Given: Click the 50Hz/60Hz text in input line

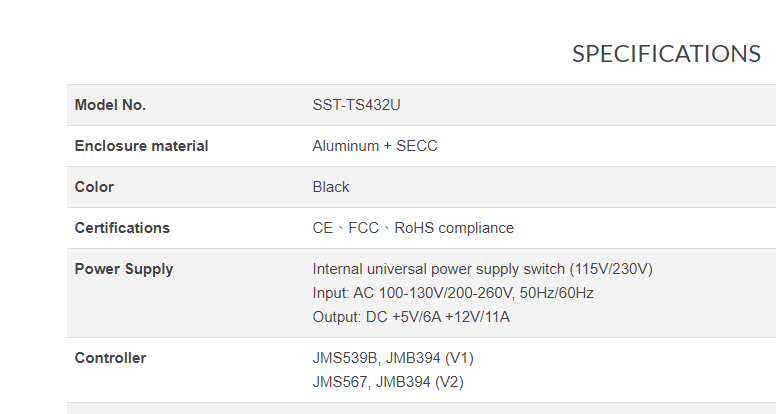Looking at the screenshot, I should click(556, 293).
